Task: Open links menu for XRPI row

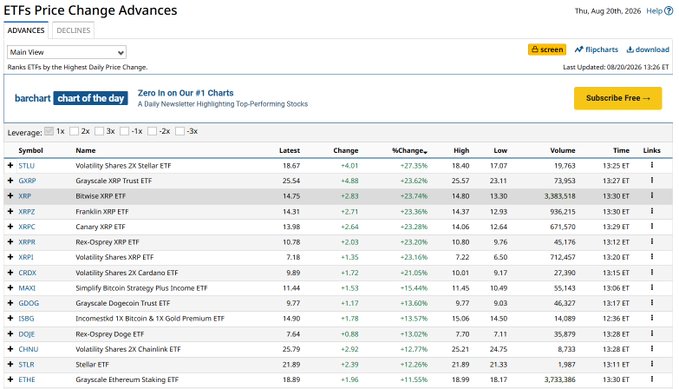Action: click(x=652, y=256)
